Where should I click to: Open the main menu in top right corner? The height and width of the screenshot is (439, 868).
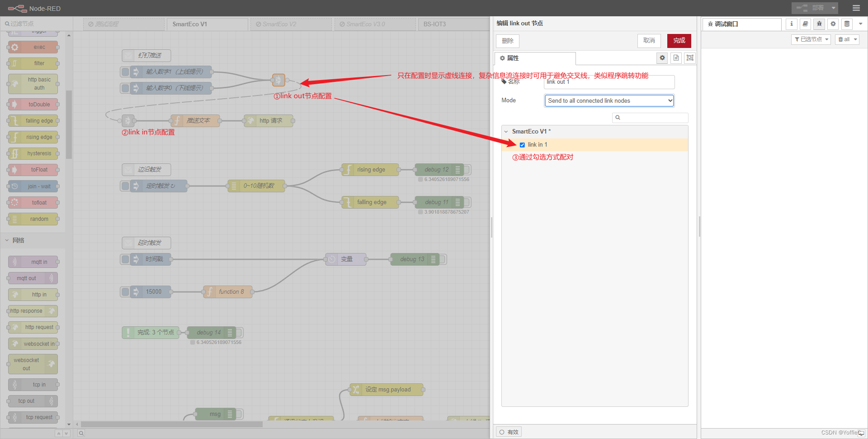click(x=856, y=8)
